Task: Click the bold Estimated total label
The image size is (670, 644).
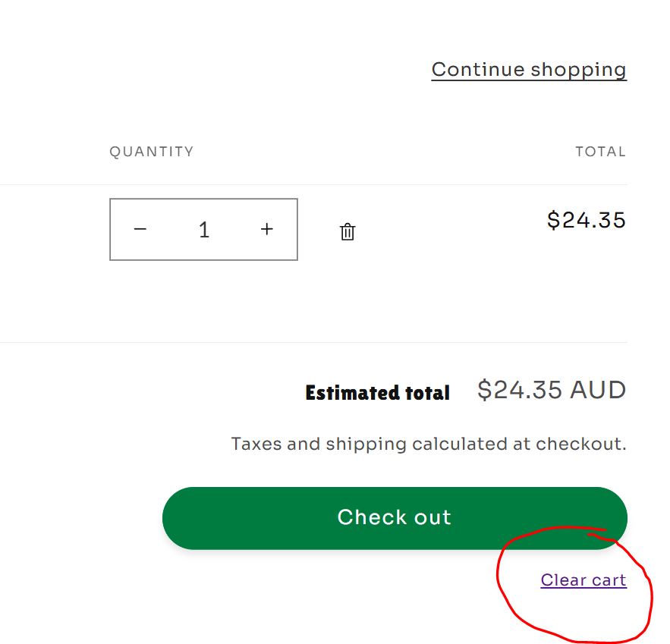Action: [x=377, y=393]
